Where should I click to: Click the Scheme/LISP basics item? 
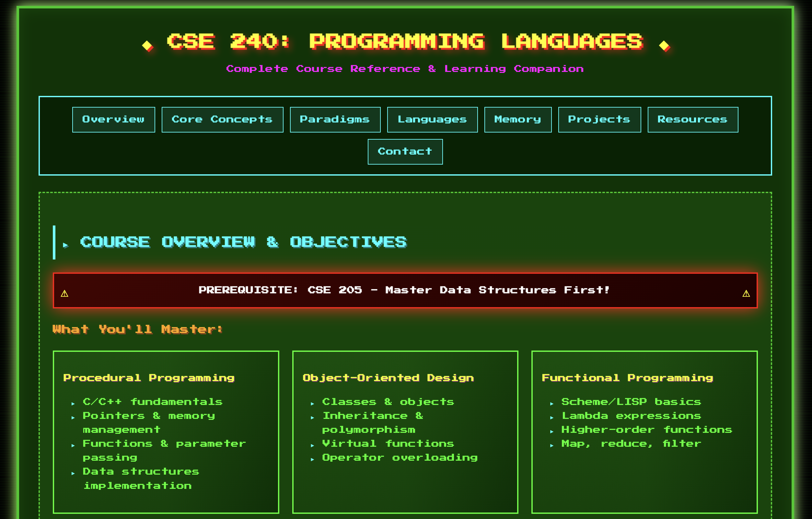[x=631, y=402]
